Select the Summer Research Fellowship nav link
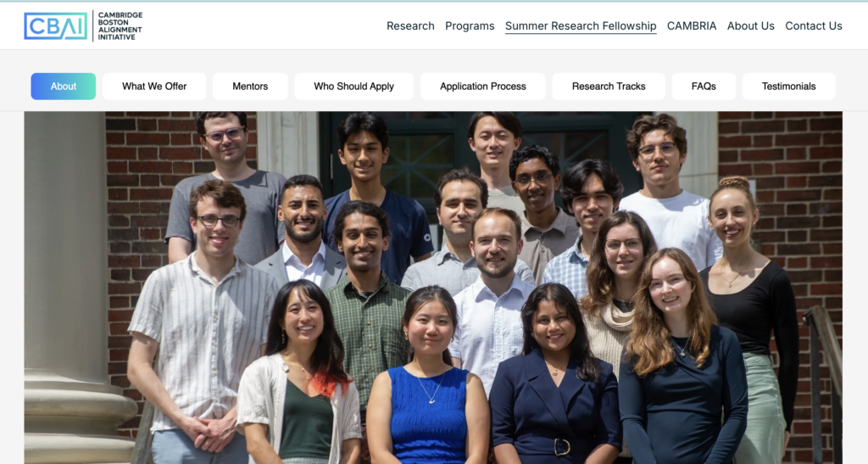This screenshot has width=868, height=464. point(581,26)
